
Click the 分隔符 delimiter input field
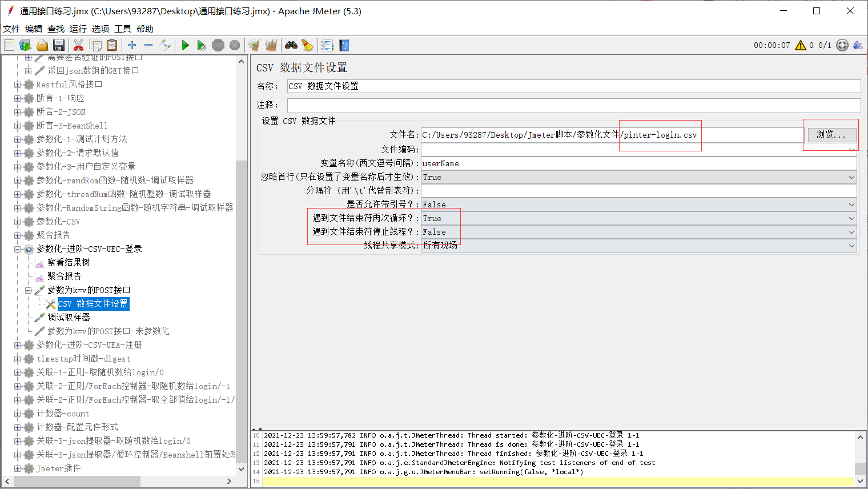tap(639, 191)
